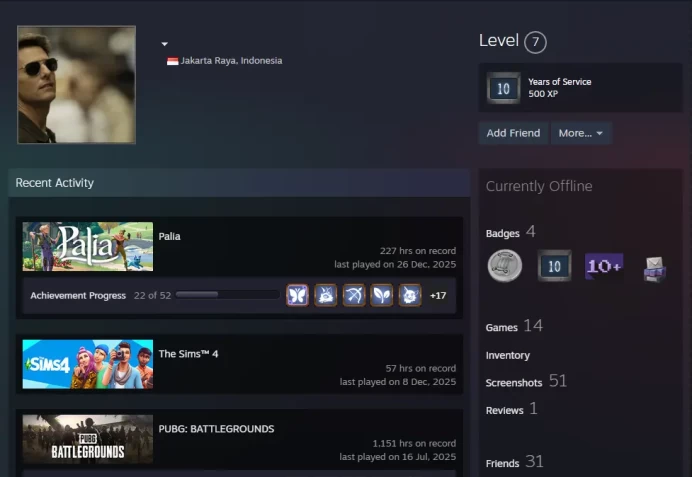Screen dimensions: 692x477
Task: Click the 1,151 hrs on record text
Action: pyautogui.click(x=414, y=443)
